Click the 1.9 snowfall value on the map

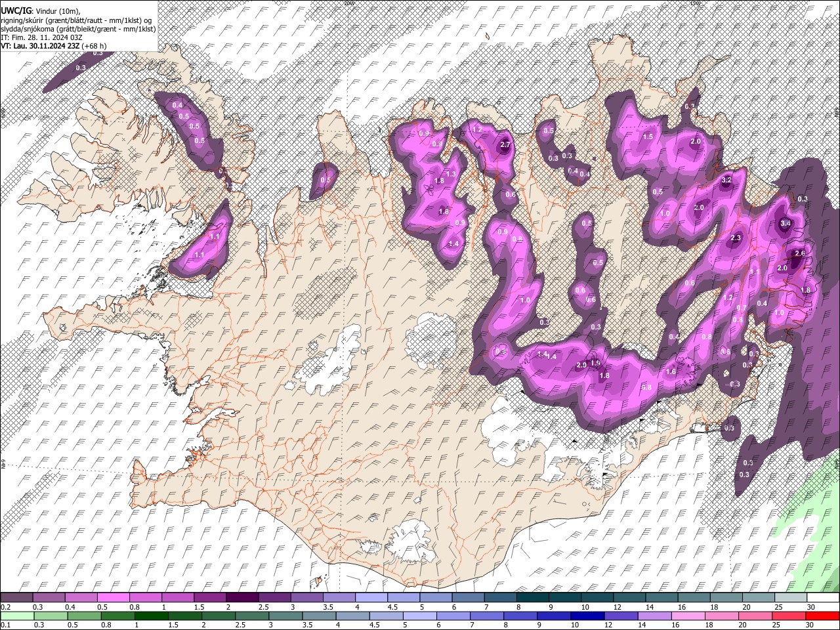click(595, 363)
